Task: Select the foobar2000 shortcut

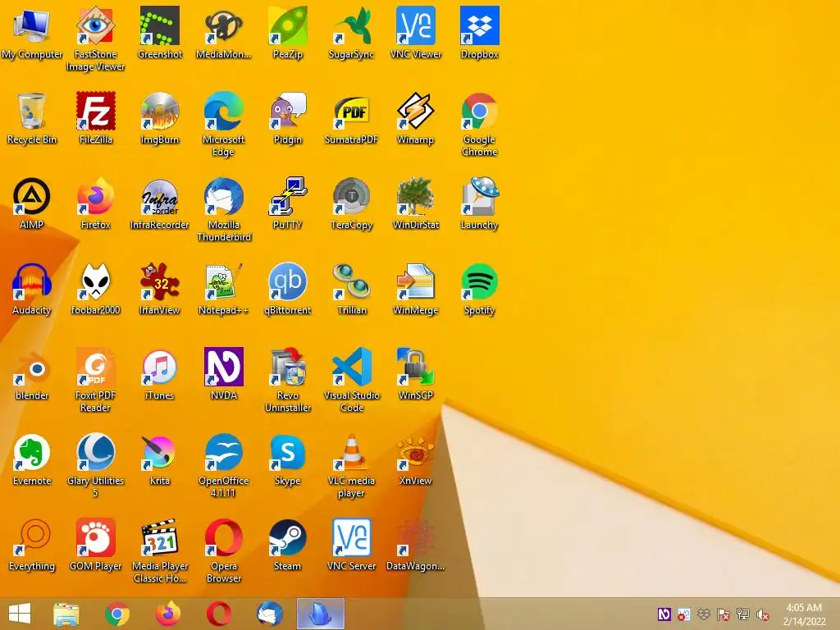Action: point(95,281)
